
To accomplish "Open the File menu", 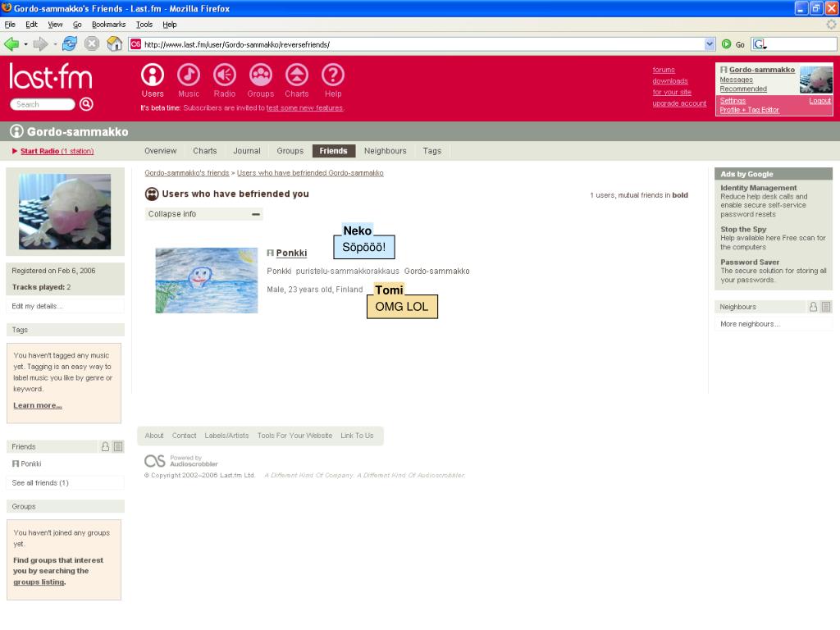I will 10,25.
